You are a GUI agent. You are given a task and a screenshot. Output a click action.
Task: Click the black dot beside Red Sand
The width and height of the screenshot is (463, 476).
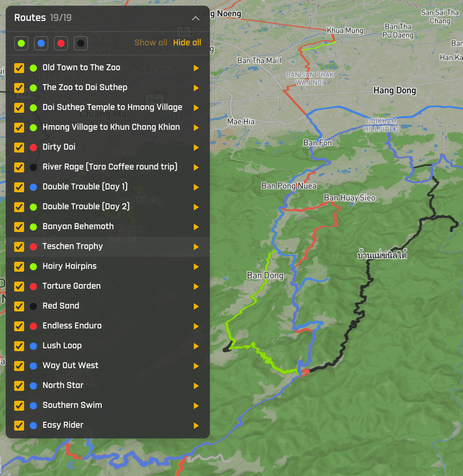point(33,306)
